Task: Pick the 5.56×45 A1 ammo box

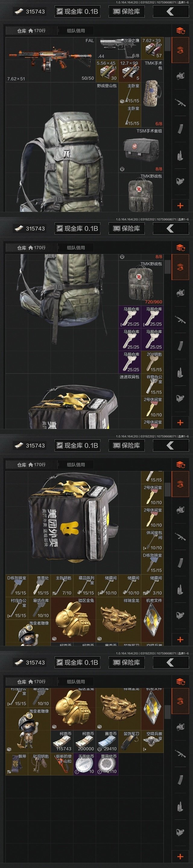Action: [x=107, y=71]
